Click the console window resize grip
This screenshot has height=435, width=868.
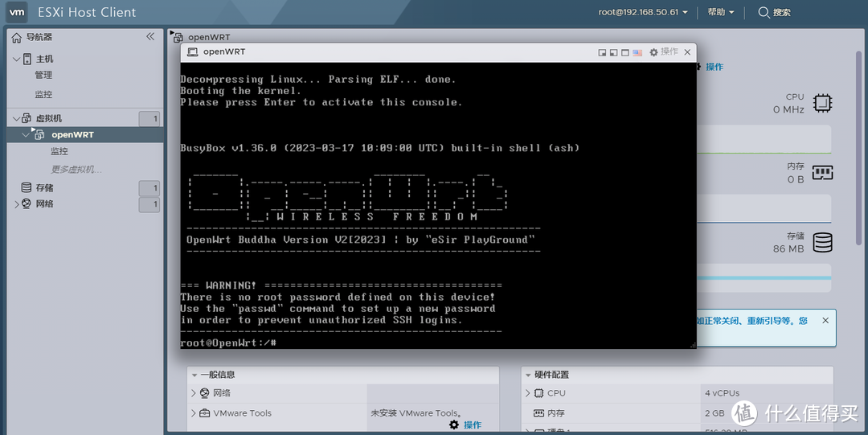coord(693,345)
